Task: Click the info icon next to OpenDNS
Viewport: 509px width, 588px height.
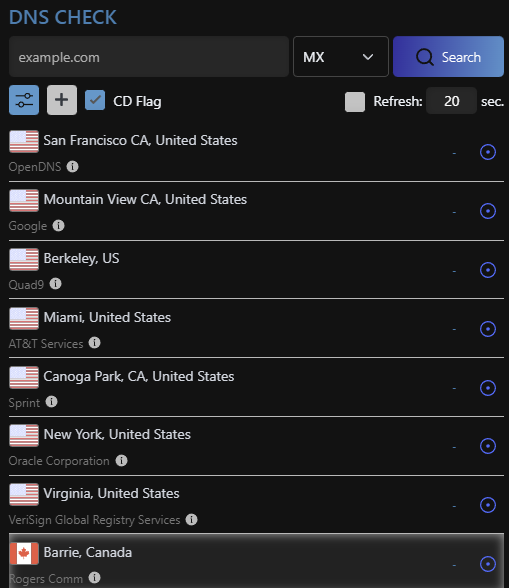Action: pos(72,166)
